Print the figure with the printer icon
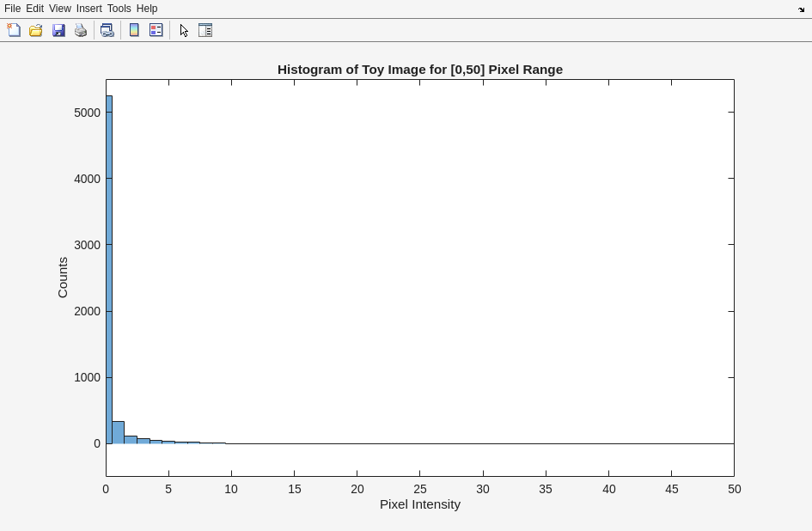The height and width of the screenshot is (531, 812). coord(81,30)
